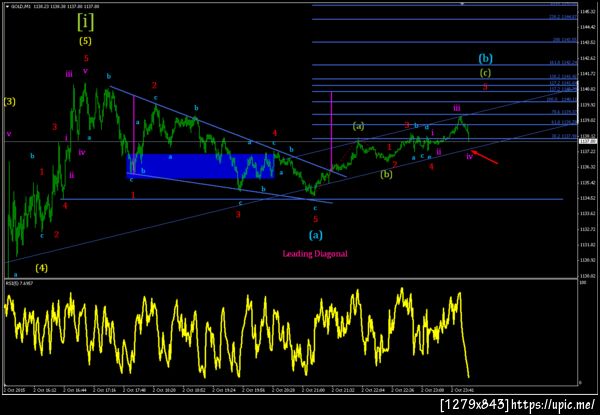Select the red 5 under olive (c)

coord(485,87)
